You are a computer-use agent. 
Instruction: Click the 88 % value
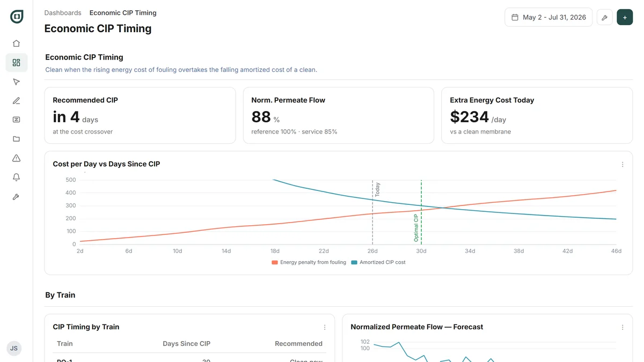point(266,117)
